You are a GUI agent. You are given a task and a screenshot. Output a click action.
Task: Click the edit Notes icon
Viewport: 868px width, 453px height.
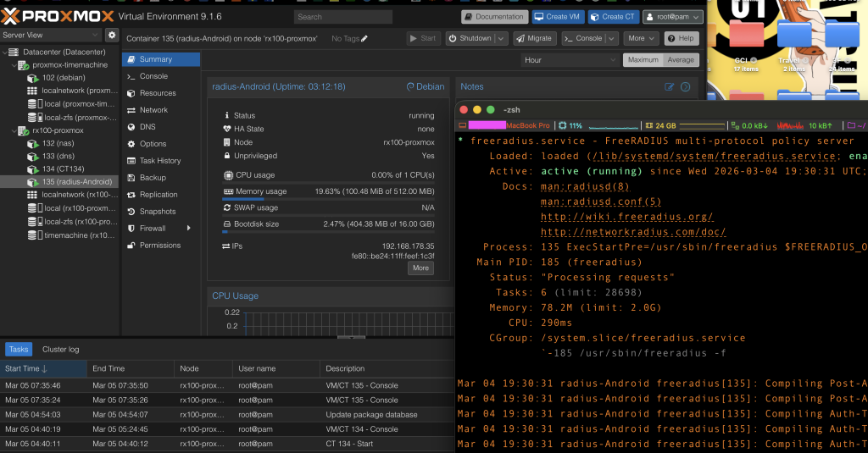point(670,86)
